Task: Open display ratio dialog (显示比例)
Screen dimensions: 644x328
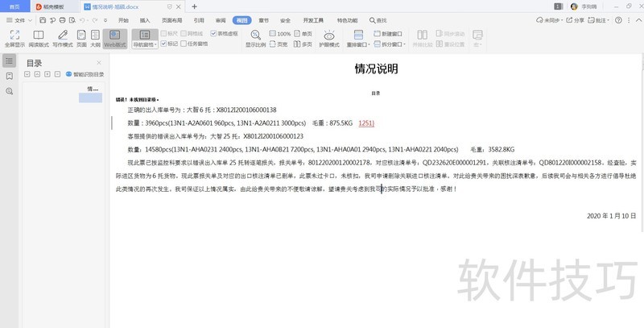Action: [x=255, y=39]
